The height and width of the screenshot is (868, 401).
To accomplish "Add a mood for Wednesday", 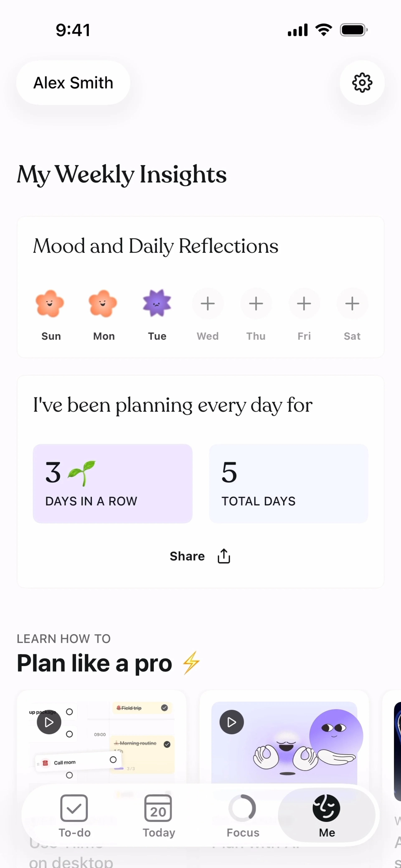I will point(208,304).
